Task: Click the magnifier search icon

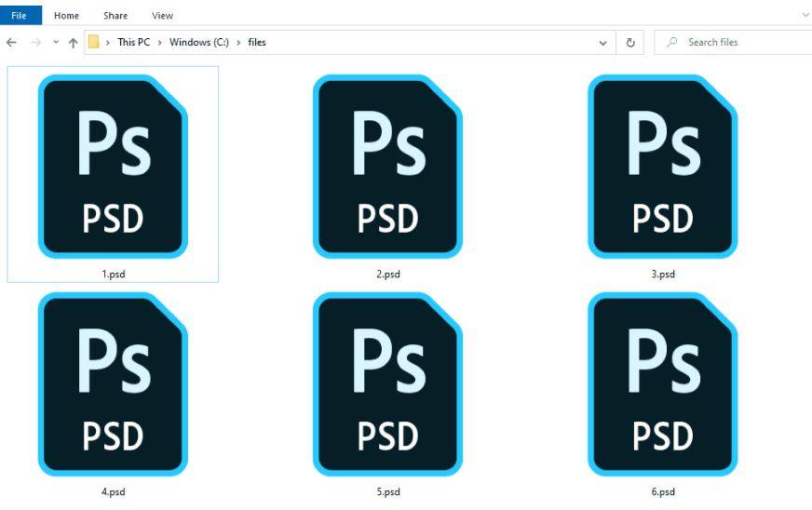Action: [671, 43]
